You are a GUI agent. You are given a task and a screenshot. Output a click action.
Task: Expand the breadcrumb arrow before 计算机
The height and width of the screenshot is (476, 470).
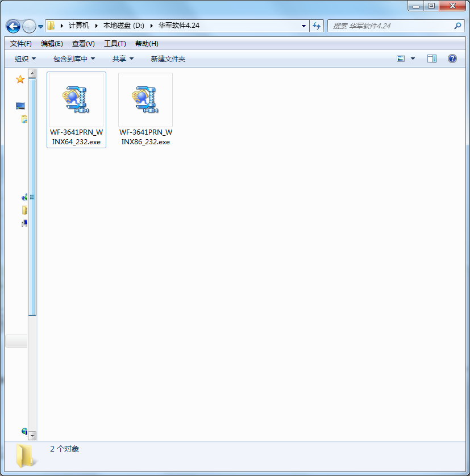[62, 26]
